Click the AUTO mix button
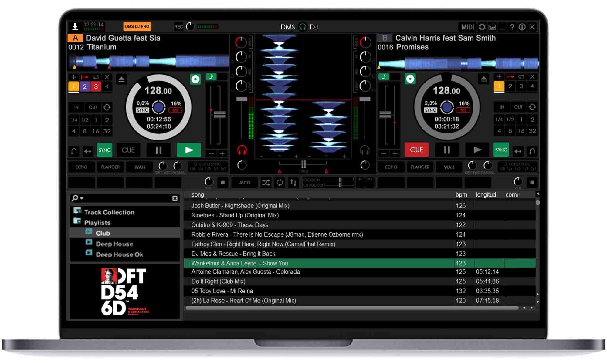 (245, 183)
